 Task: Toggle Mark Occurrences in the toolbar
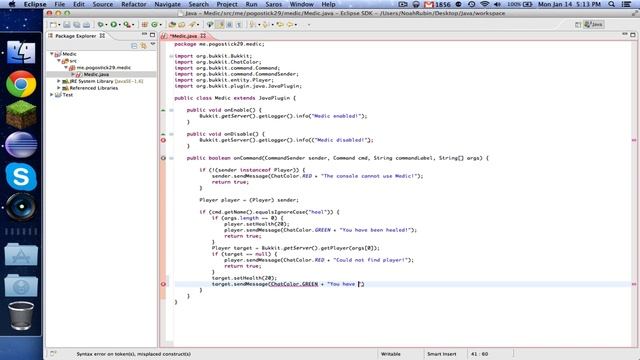(220, 25)
